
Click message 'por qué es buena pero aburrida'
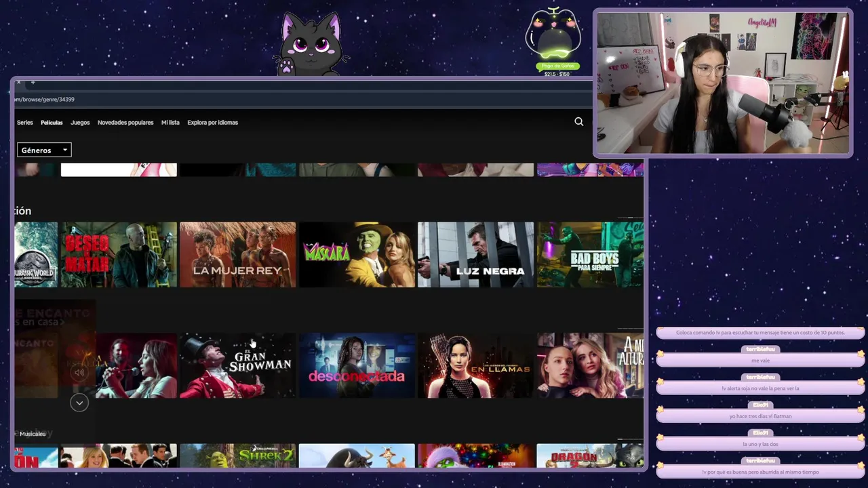[760, 471]
